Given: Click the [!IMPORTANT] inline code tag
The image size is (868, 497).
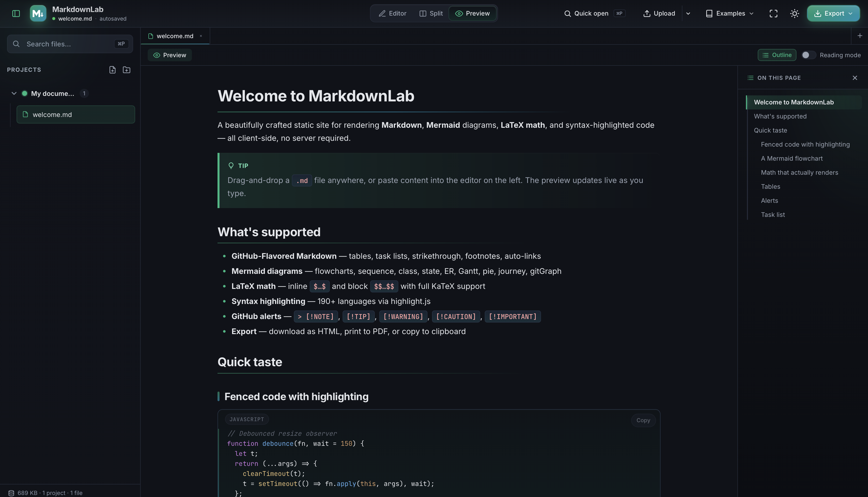Looking at the screenshot, I should point(513,317).
